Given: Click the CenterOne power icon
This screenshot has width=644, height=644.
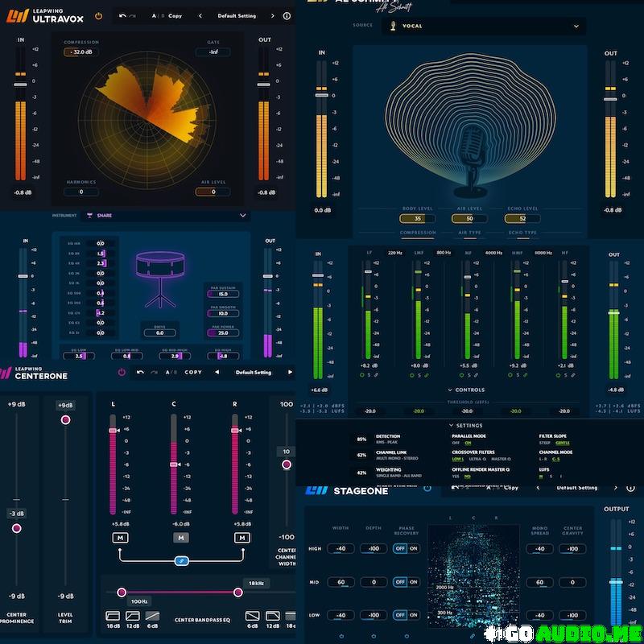Looking at the screenshot, I should coord(122,373).
